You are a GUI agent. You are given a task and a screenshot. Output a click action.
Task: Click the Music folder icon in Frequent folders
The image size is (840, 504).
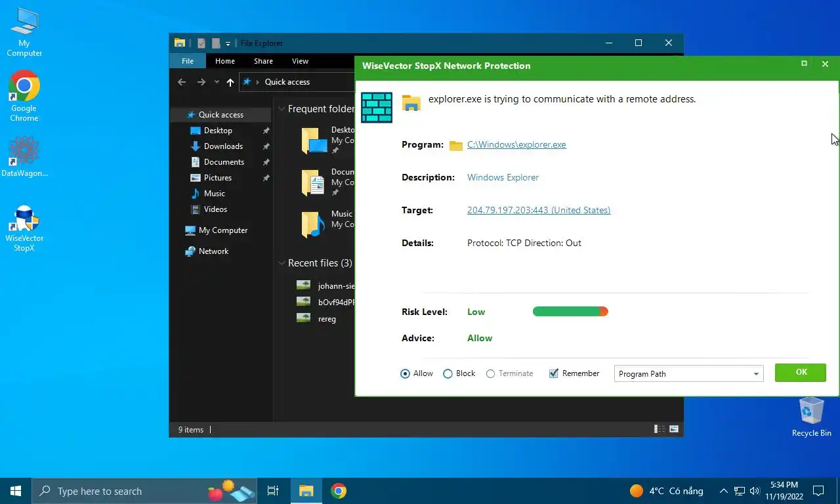pos(313,224)
